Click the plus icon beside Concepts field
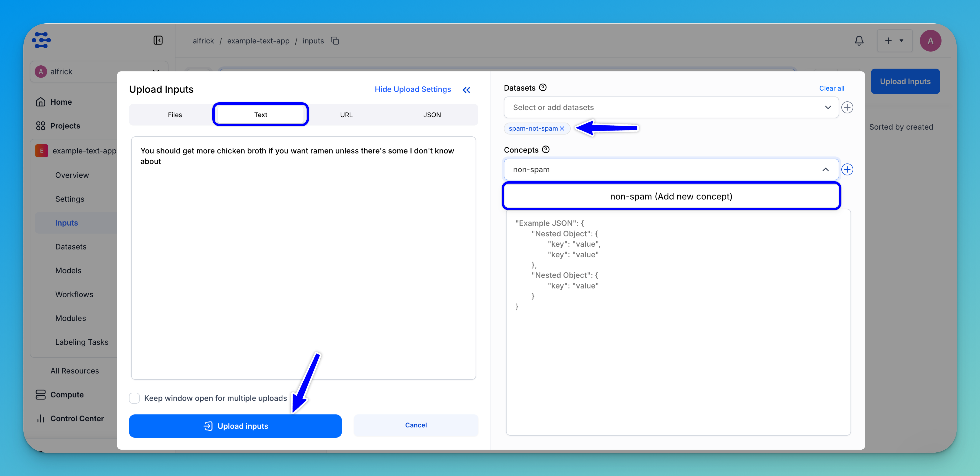The image size is (980, 476). [847, 170]
